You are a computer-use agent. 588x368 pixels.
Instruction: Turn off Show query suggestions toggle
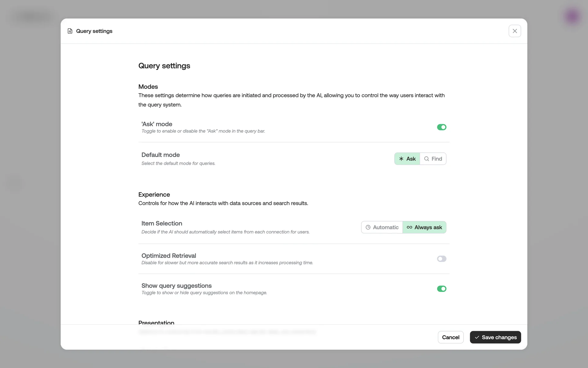pyautogui.click(x=441, y=289)
